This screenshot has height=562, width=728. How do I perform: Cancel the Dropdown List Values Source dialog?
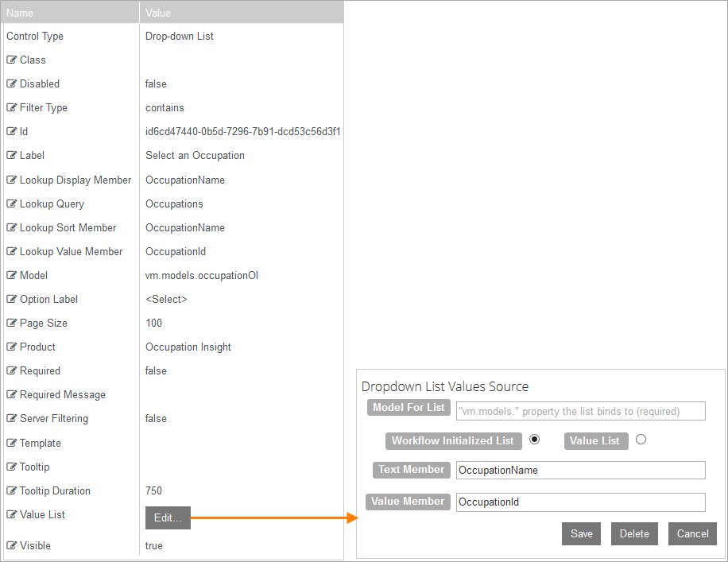[692, 533]
